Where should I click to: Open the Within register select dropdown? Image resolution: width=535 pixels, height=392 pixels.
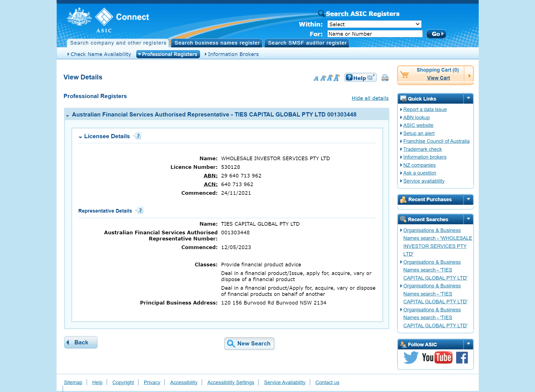point(374,24)
